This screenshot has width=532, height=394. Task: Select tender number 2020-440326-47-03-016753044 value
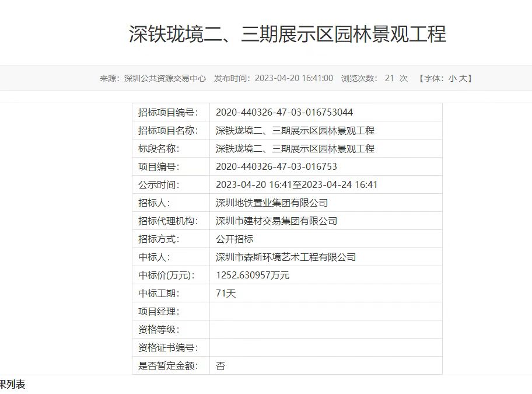284,113
